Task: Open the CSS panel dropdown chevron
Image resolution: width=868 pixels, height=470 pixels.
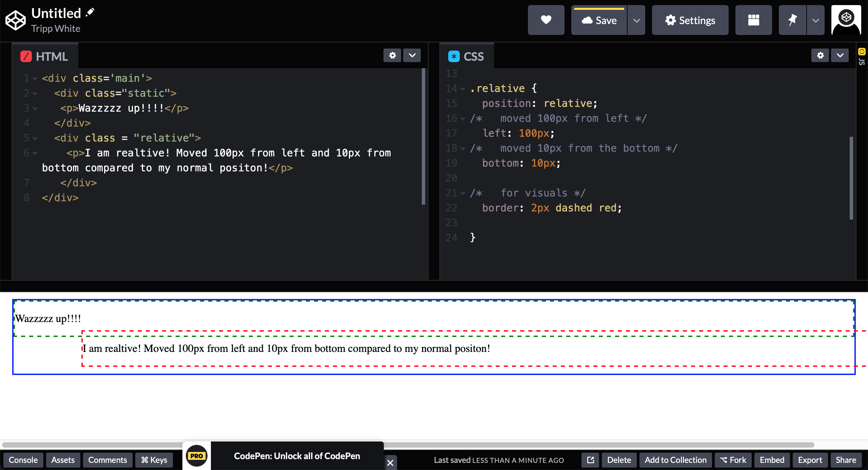Action: point(840,55)
